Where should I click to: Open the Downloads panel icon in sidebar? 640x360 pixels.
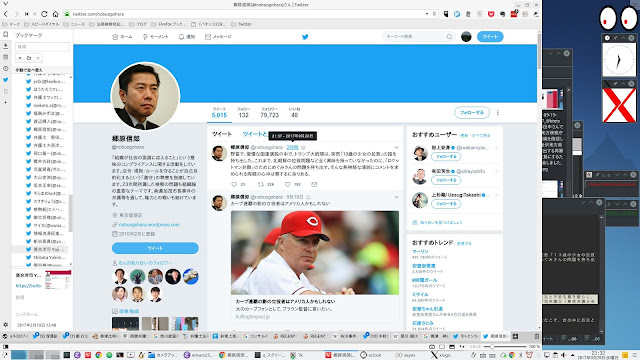click(x=5, y=46)
